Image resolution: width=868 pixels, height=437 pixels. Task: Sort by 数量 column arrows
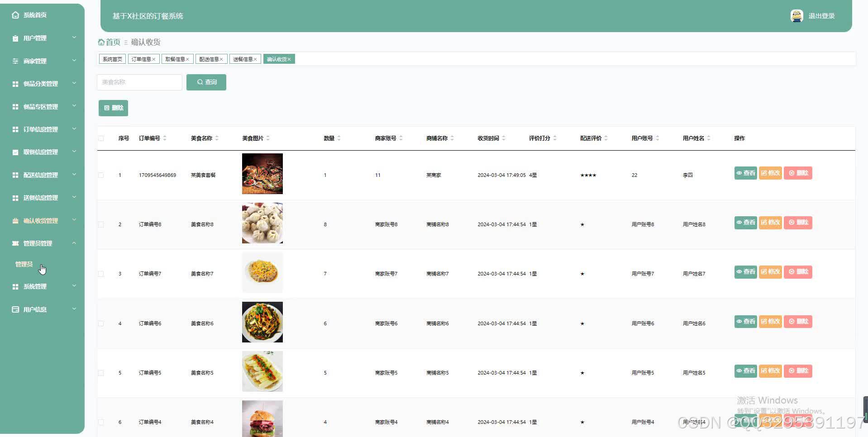(x=339, y=138)
